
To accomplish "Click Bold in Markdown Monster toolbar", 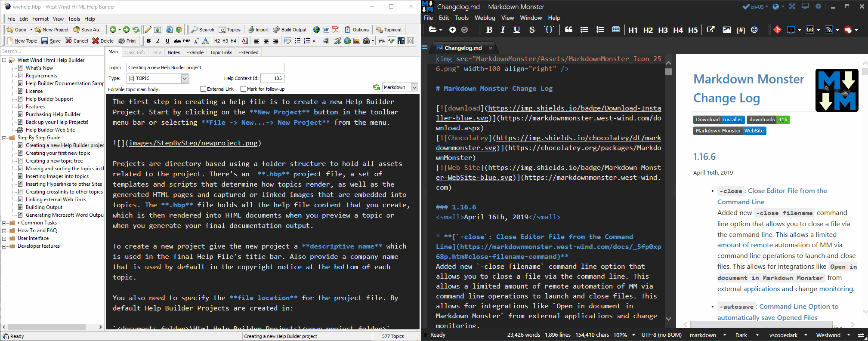I will point(489,30).
